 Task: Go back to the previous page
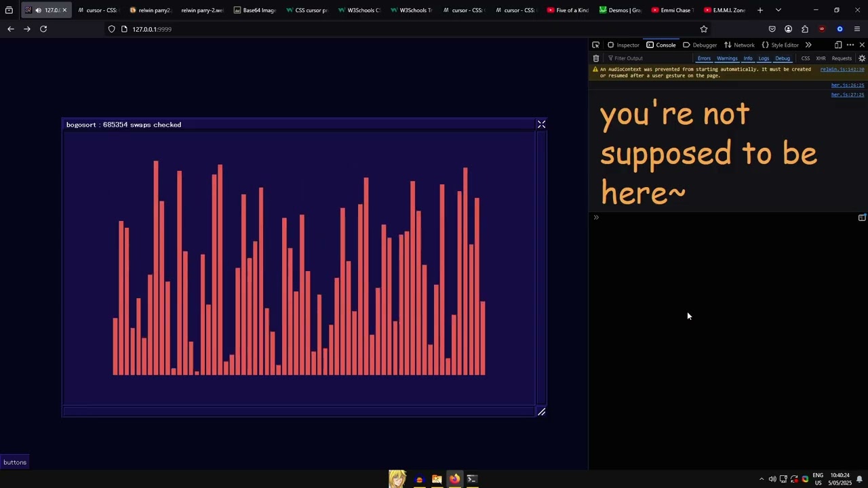[x=10, y=29]
